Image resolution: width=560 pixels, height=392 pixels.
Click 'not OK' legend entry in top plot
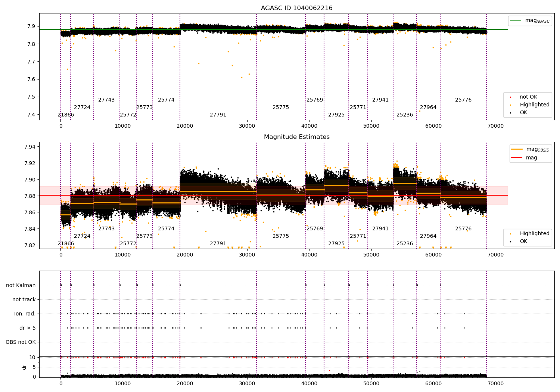click(x=528, y=97)
